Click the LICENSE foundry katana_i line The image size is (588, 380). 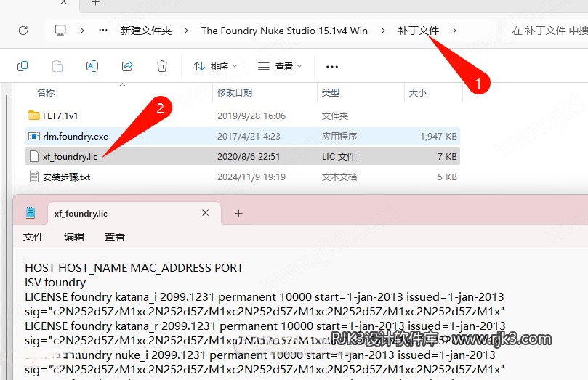[x=265, y=296]
